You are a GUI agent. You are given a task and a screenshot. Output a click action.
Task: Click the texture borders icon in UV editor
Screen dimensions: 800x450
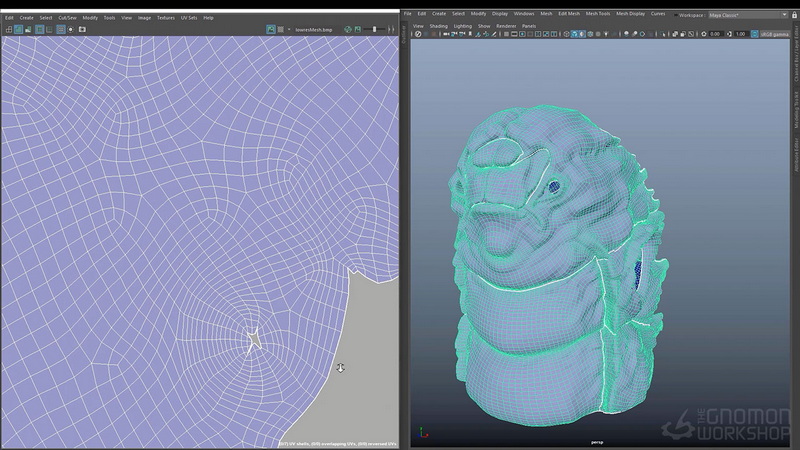click(40, 30)
